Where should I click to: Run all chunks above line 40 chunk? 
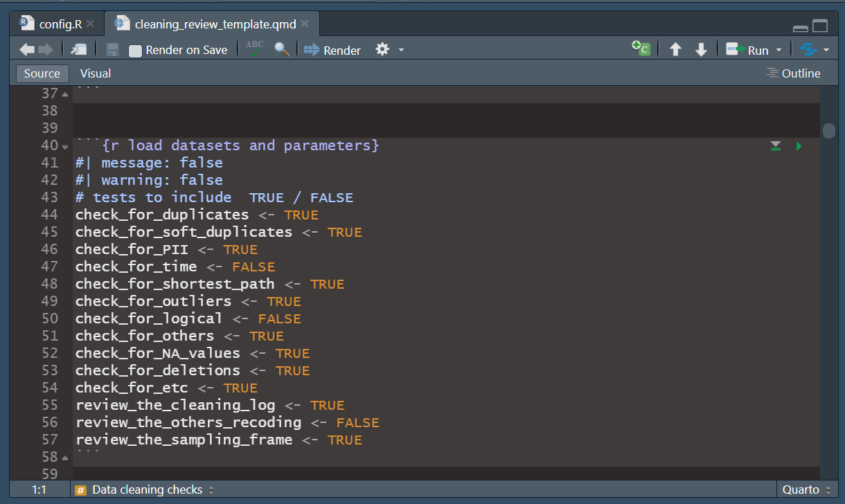(776, 145)
